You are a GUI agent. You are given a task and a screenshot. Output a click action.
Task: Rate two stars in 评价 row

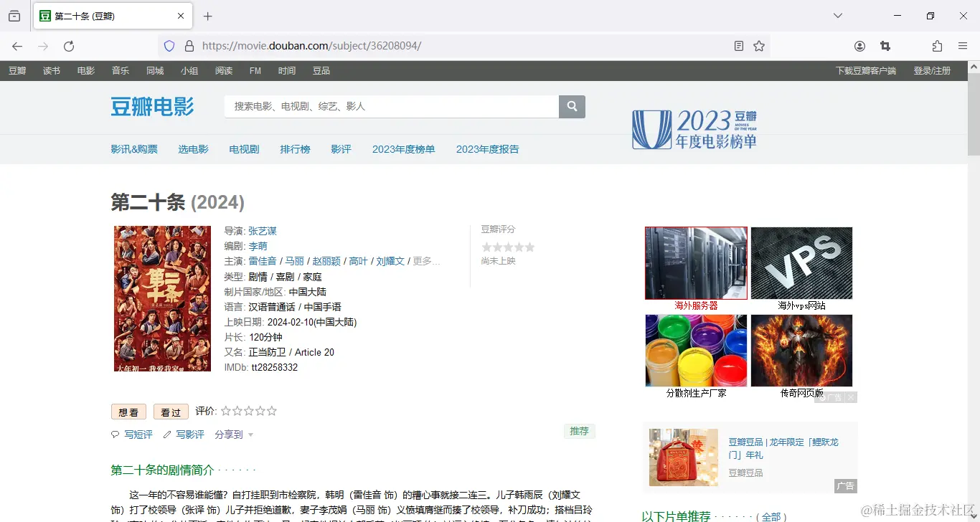coord(237,411)
